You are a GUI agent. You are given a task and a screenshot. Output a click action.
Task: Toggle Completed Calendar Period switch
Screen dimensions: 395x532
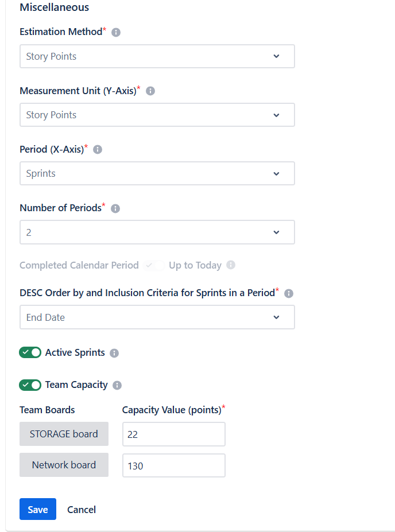154,265
